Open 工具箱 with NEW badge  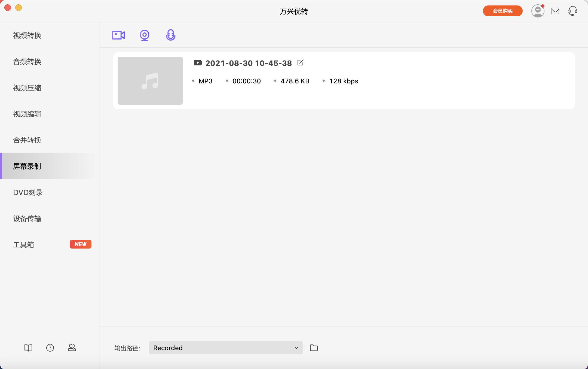[24, 245]
